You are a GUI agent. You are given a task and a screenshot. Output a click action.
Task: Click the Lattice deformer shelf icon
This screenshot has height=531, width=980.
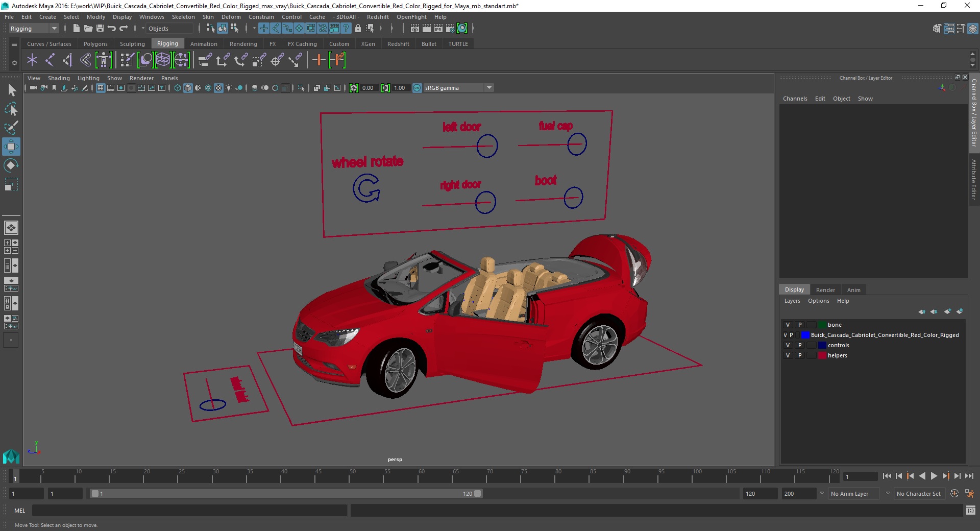pos(163,60)
